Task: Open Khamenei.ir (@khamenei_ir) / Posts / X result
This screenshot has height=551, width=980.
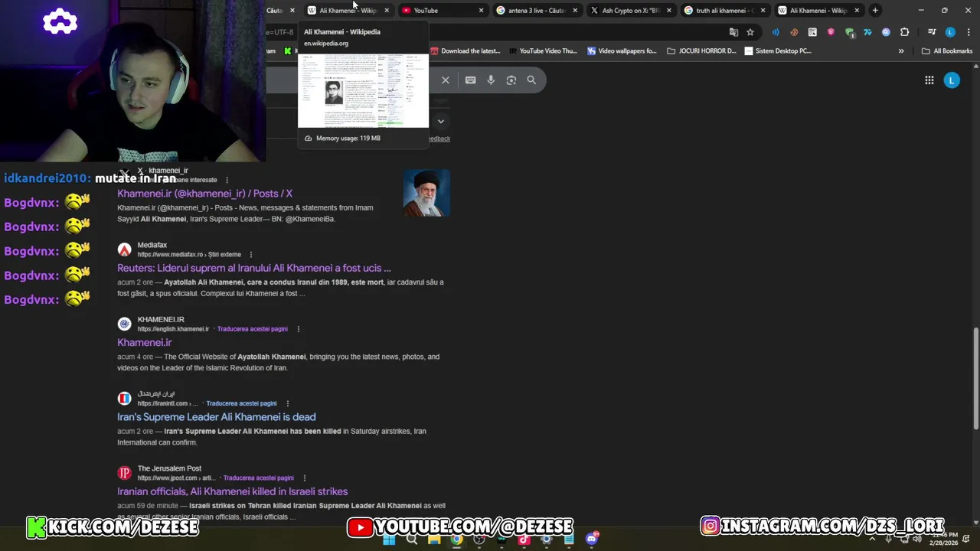Action: click(204, 194)
